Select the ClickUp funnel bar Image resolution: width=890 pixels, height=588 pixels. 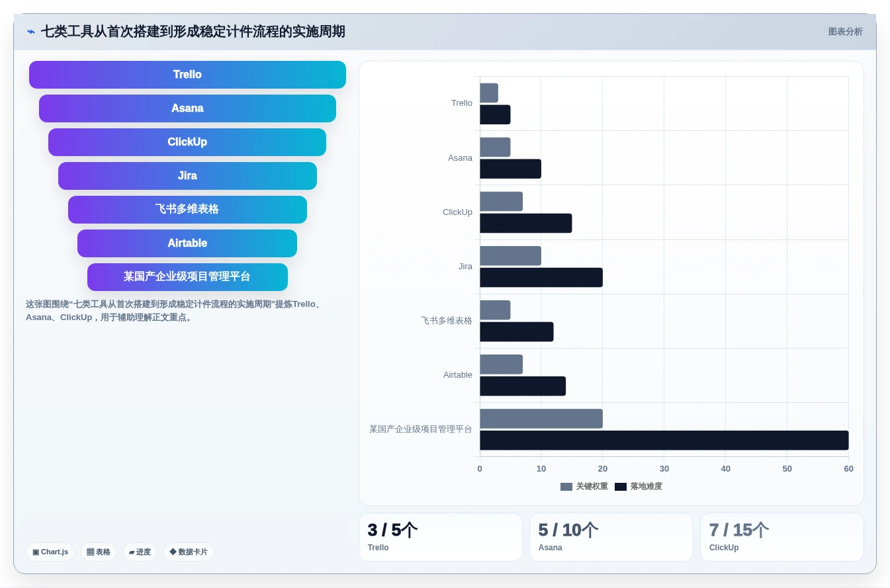pos(187,142)
